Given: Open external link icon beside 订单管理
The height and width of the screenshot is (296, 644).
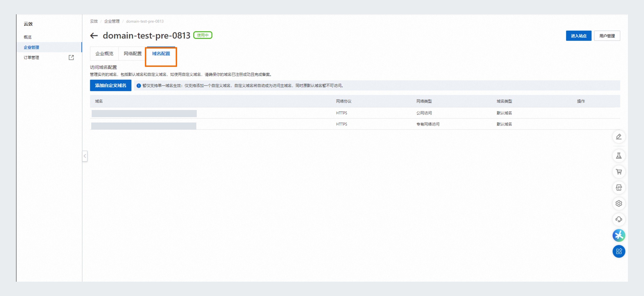Looking at the screenshot, I should click(71, 57).
